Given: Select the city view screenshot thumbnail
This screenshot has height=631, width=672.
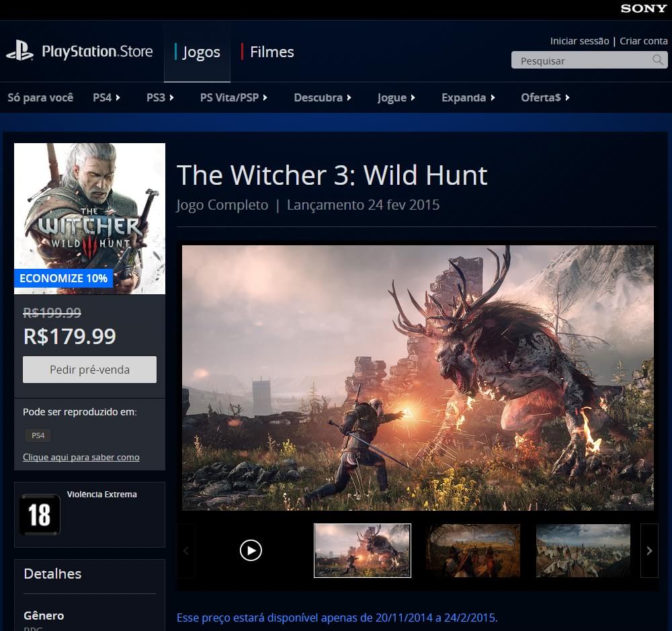Looking at the screenshot, I should [583, 551].
